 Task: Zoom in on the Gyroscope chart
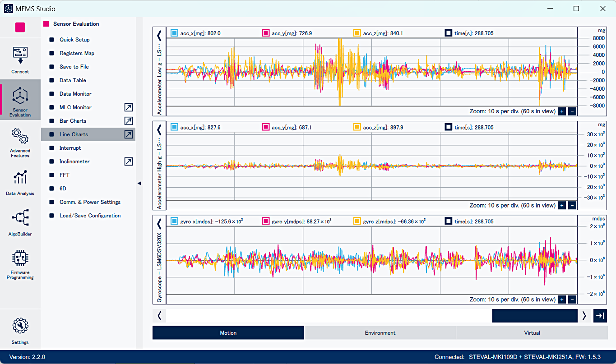562,299
